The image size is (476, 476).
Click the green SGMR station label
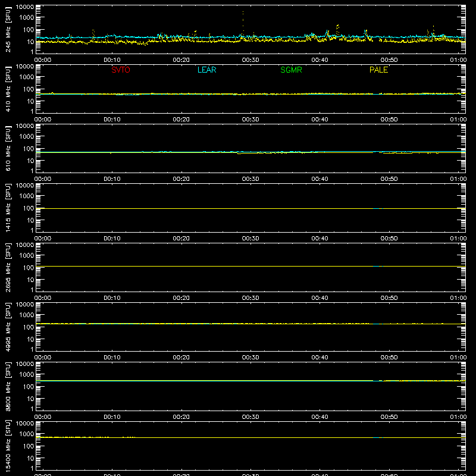point(291,70)
